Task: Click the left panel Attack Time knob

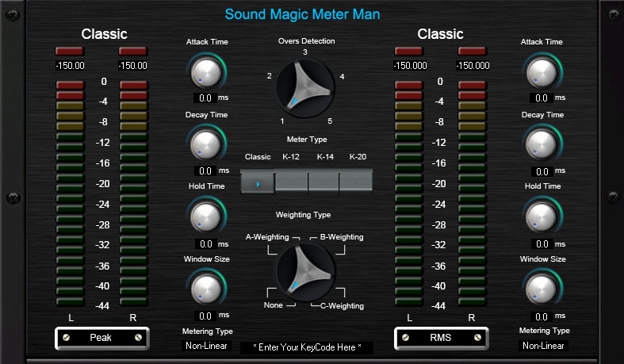Action: [206, 73]
